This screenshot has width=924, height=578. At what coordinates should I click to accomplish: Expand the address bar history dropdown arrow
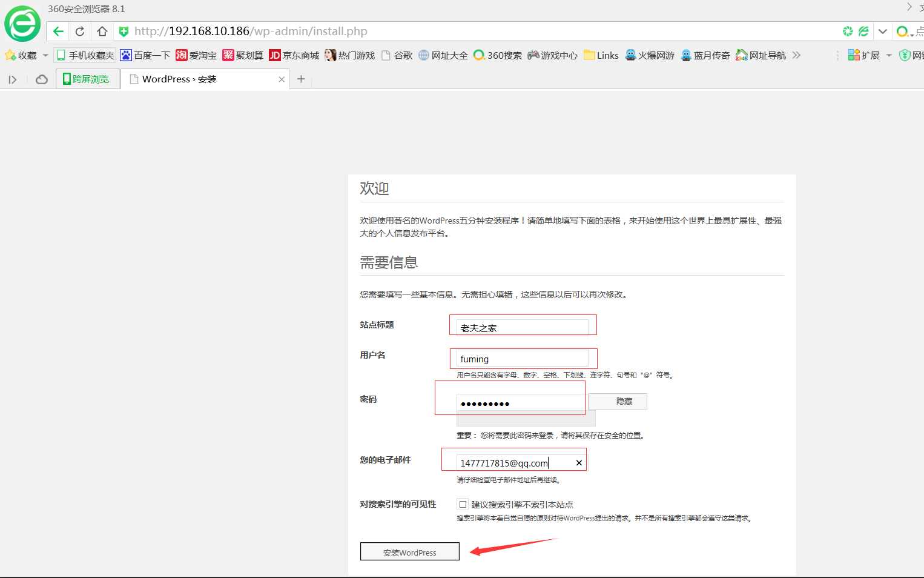[883, 32]
